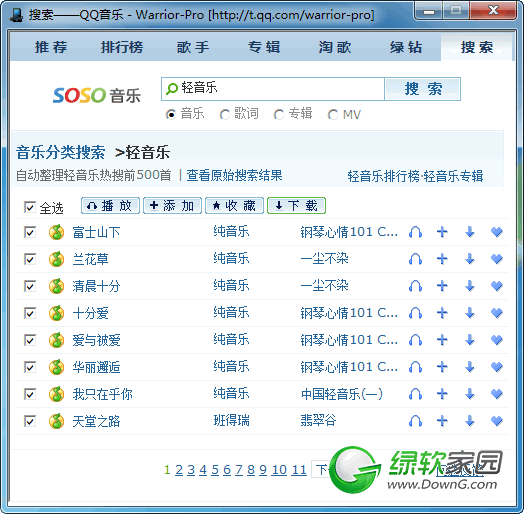The image size is (524, 514).
Task: Click download arrow icon for 清晨十分
Action: tap(470, 286)
